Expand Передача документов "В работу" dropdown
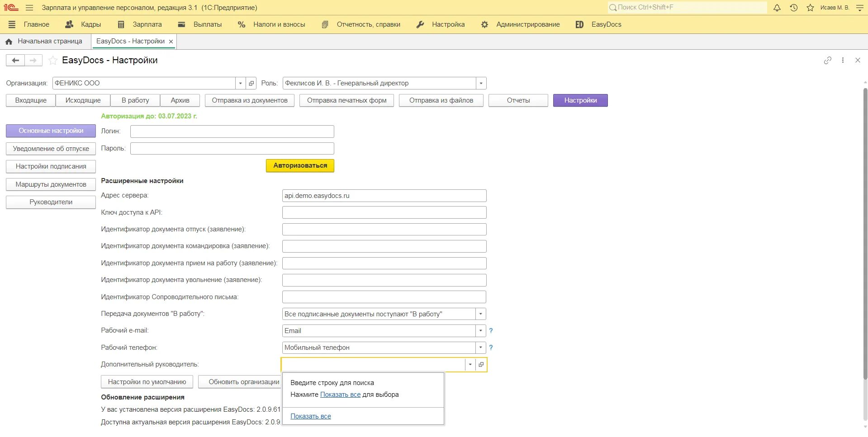This screenshot has height=437, width=868. 481,314
